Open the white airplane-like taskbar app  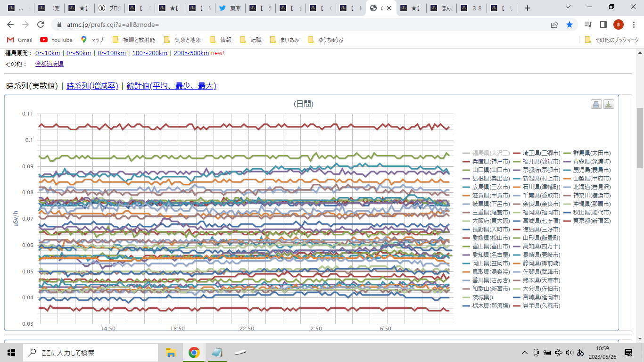[240, 352]
